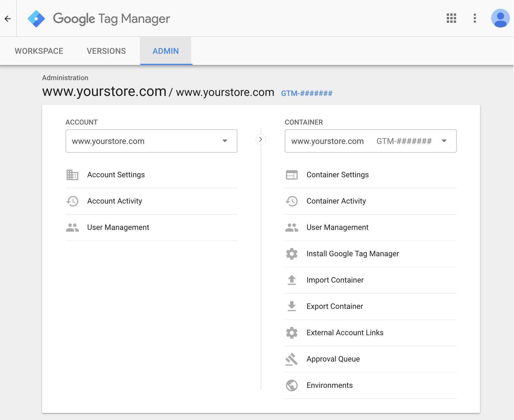
Task: Open the Container selector dropdown
Action: coord(370,141)
